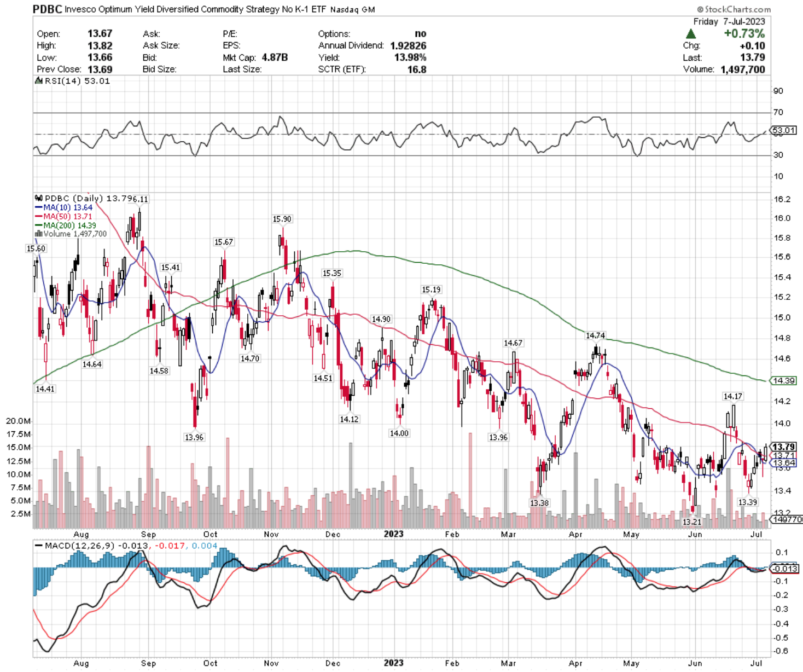The width and height of the screenshot is (803, 672).
Task: Click the Mkt Cap value 4.87B
Action: coord(275,57)
